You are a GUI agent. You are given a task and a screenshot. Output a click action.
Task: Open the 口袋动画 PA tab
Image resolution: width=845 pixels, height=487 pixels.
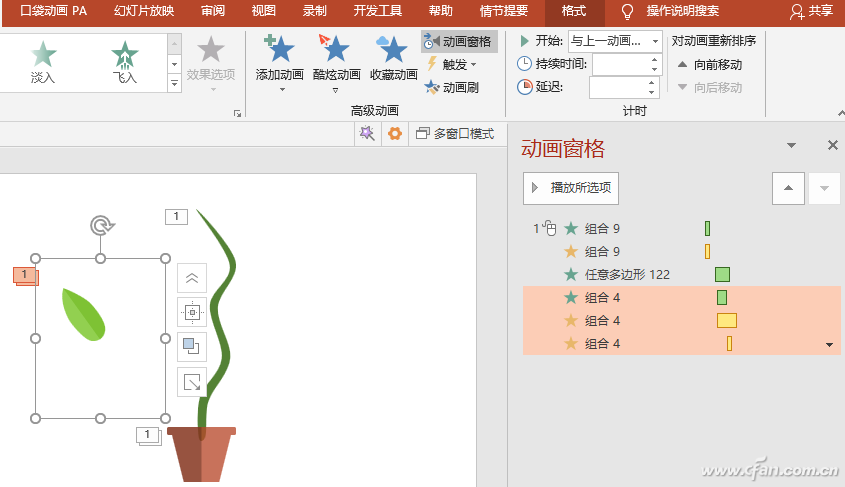(53, 11)
